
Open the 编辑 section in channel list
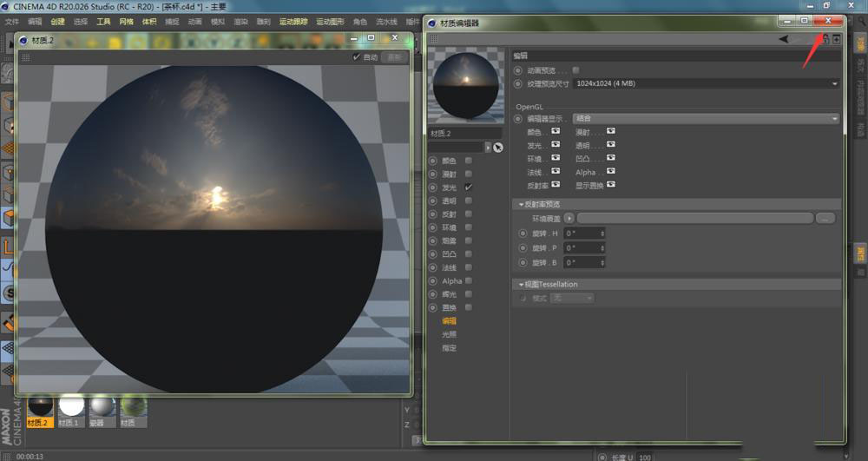[449, 321]
